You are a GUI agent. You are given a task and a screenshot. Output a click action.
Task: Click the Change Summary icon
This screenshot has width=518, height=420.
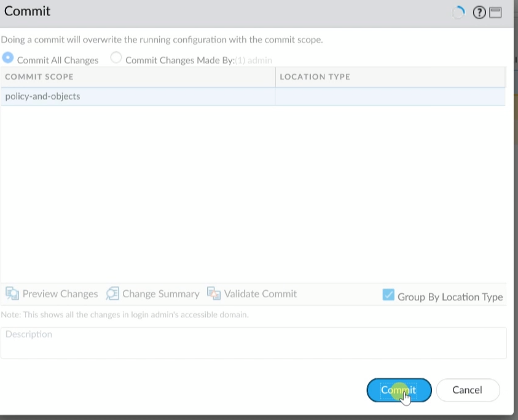112,294
